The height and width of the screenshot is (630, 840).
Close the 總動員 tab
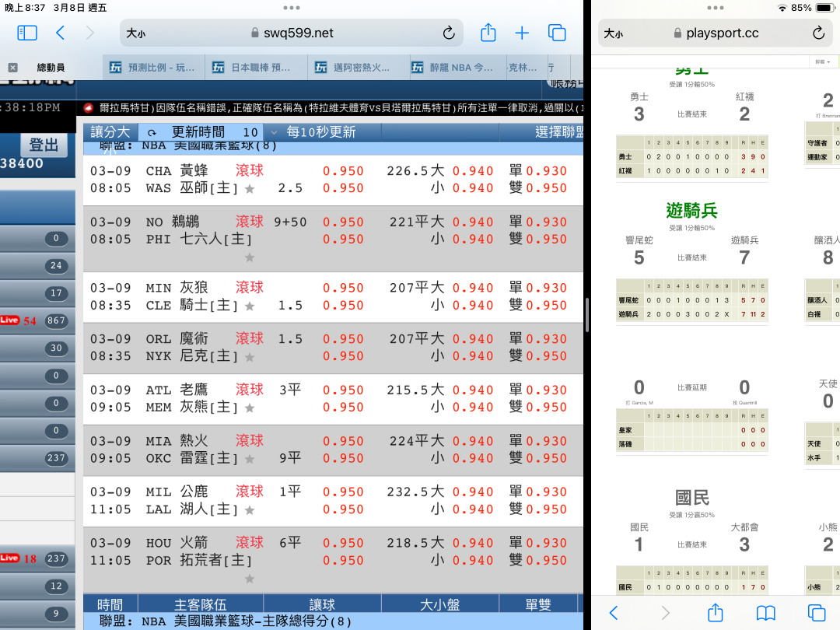point(13,68)
